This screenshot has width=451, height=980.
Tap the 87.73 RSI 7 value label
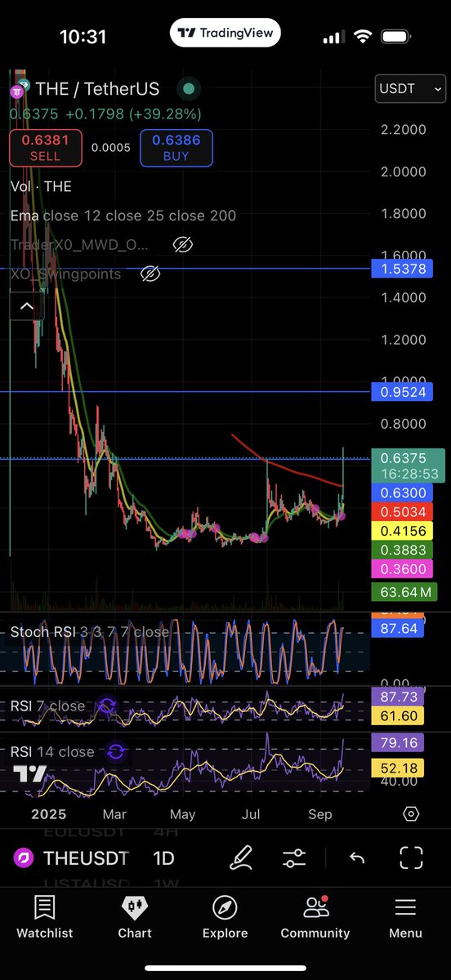[399, 697]
